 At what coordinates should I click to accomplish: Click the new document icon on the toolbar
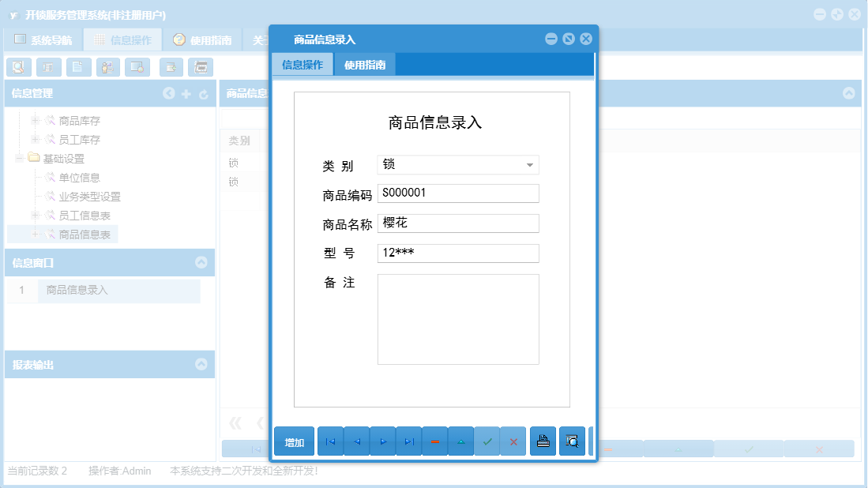tap(77, 67)
